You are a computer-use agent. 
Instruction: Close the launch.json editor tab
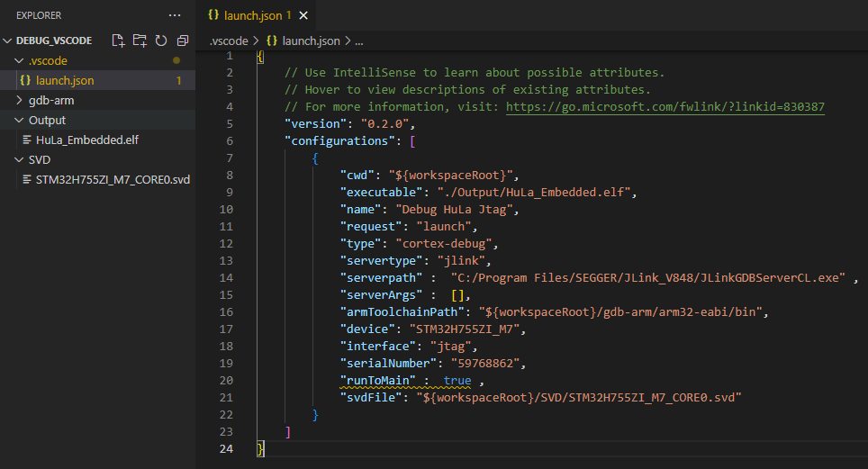(x=303, y=15)
